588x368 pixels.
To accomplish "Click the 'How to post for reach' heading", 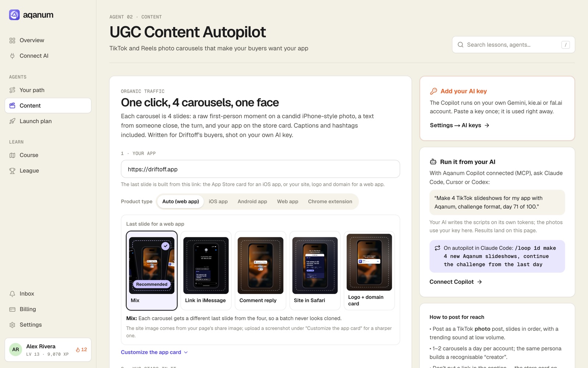I will click(x=457, y=317).
